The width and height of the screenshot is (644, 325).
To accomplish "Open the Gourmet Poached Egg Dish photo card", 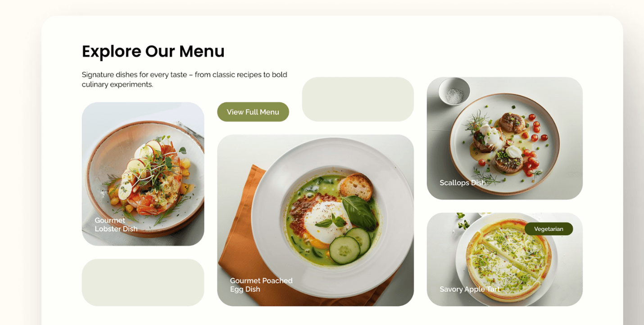I will [x=315, y=220].
